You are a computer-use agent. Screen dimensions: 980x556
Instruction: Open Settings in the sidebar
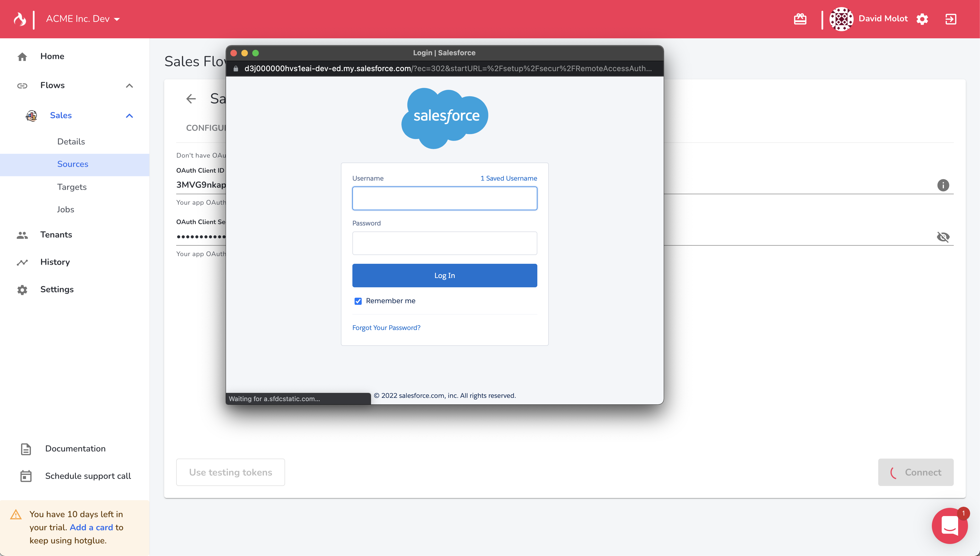(x=57, y=289)
